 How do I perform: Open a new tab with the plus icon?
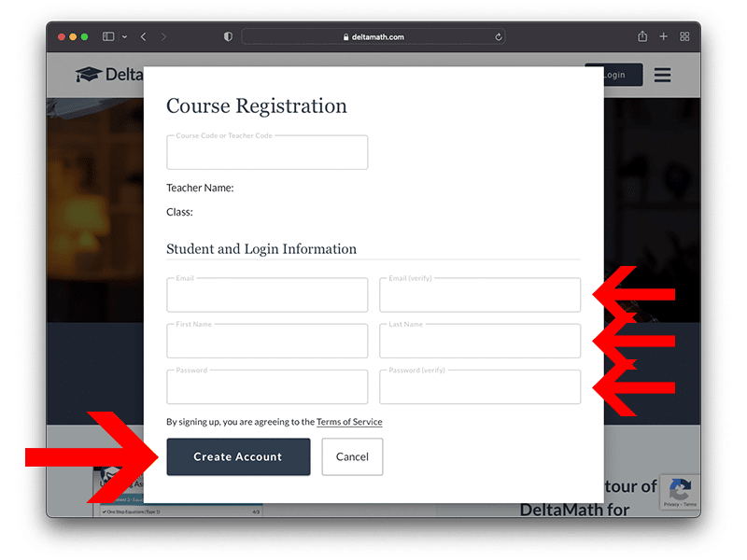(x=663, y=36)
